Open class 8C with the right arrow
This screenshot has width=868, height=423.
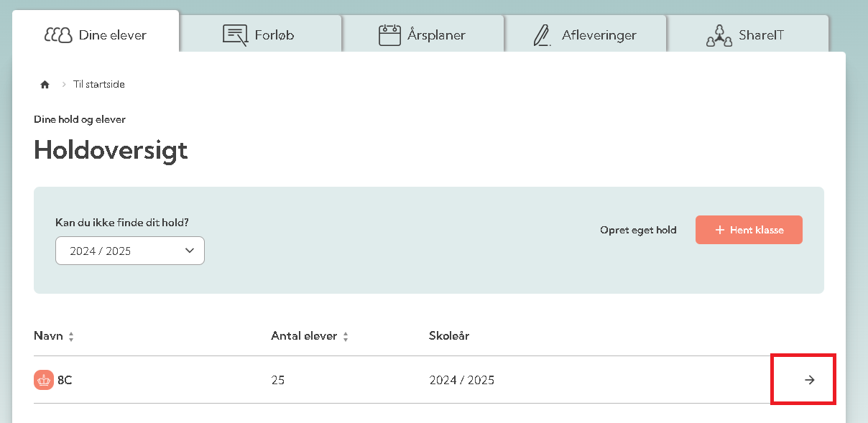[x=810, y=380]
